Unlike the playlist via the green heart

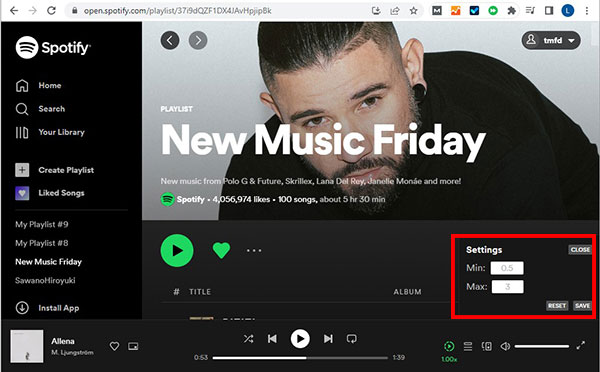(221, 251)
